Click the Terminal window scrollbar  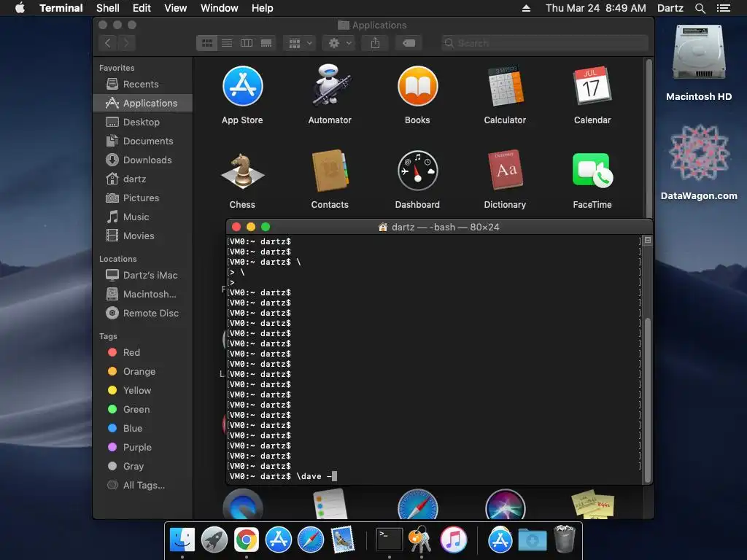[648, 400]
